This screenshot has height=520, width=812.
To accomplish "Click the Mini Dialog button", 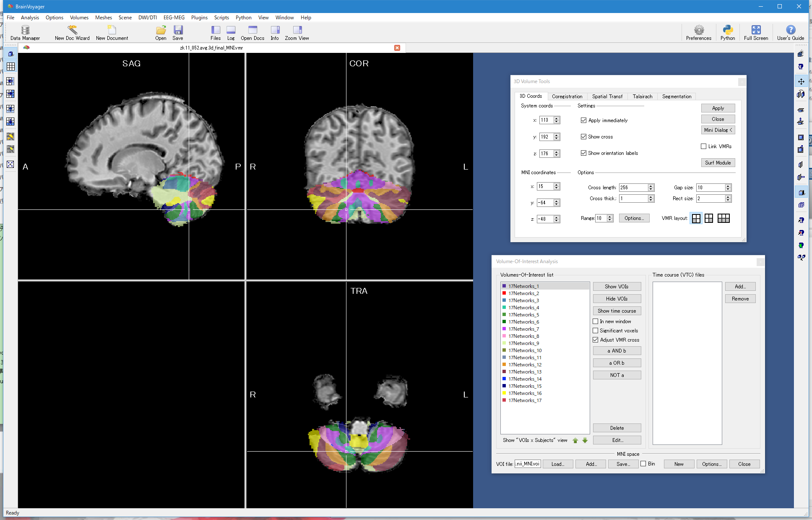I will point(718,130).
